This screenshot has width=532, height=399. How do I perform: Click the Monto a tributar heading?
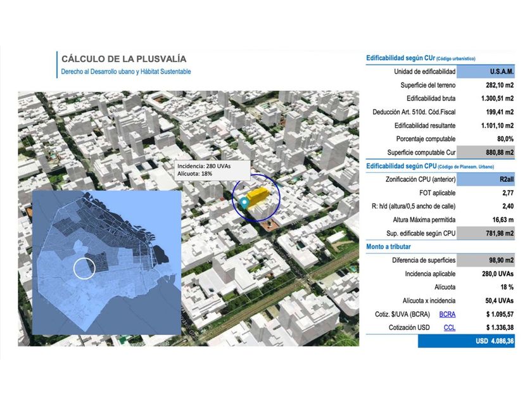388,246
